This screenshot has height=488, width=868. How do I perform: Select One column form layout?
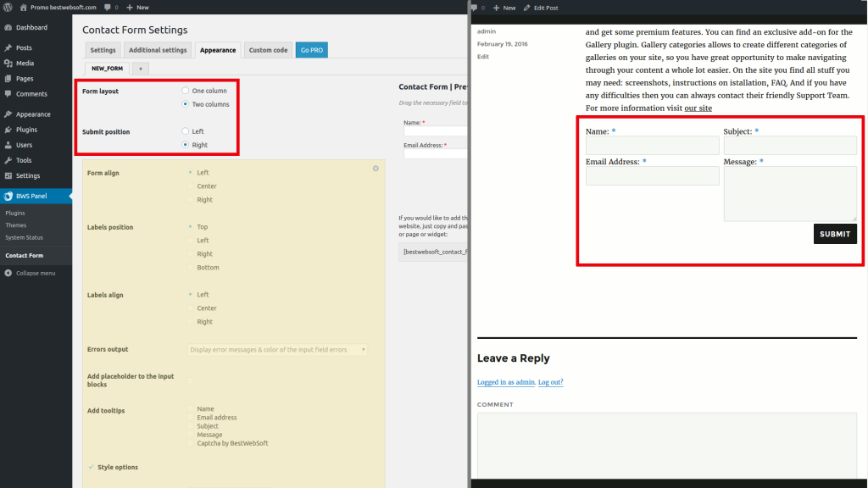tap(186, 91)
